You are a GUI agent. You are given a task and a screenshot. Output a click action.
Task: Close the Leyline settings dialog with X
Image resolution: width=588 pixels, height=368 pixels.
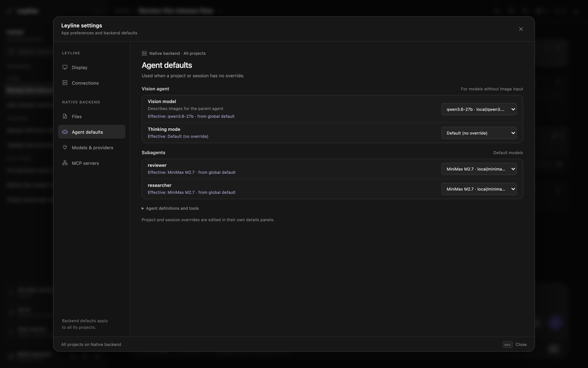pos(521,29)
